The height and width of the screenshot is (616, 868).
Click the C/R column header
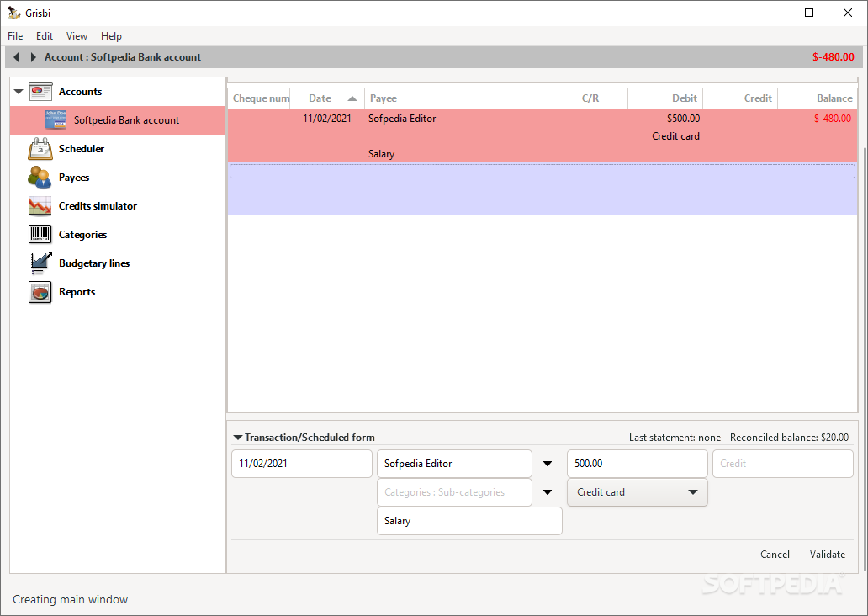coord(590,98)
